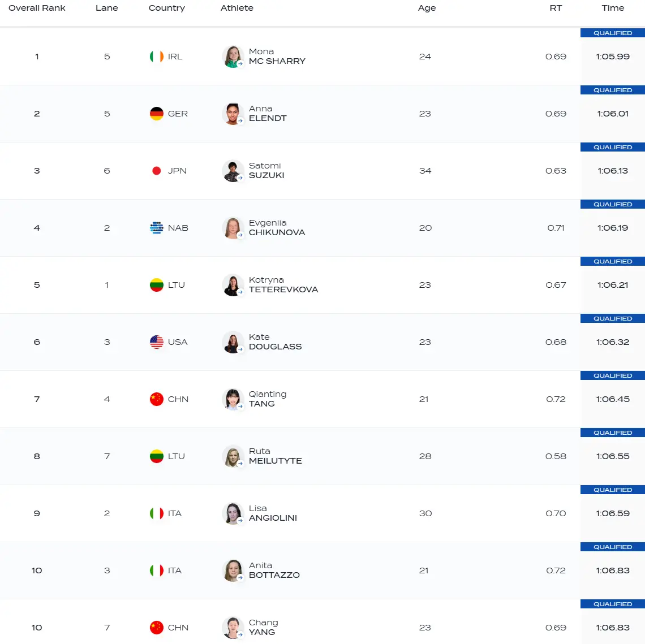Open Satomi Suzuki's athlete photo
This screenshot has width=645, height=644.
[x=233, y=171]
